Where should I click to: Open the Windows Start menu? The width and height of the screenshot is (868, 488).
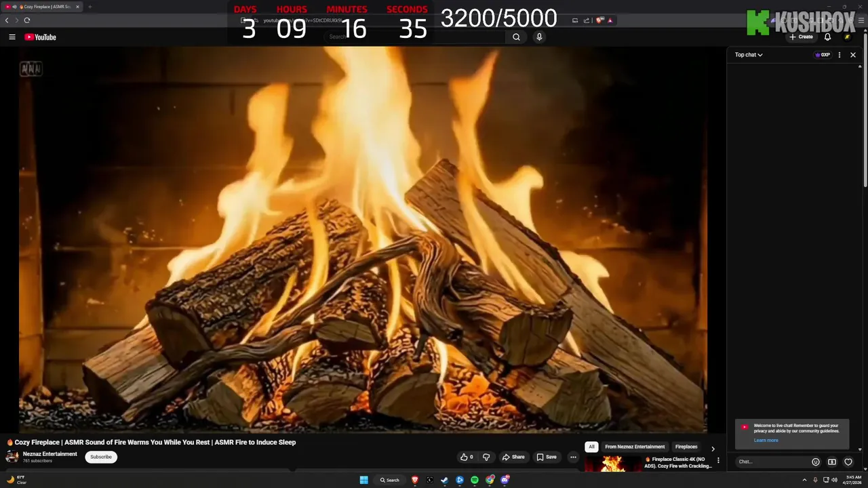click(363, 480)
